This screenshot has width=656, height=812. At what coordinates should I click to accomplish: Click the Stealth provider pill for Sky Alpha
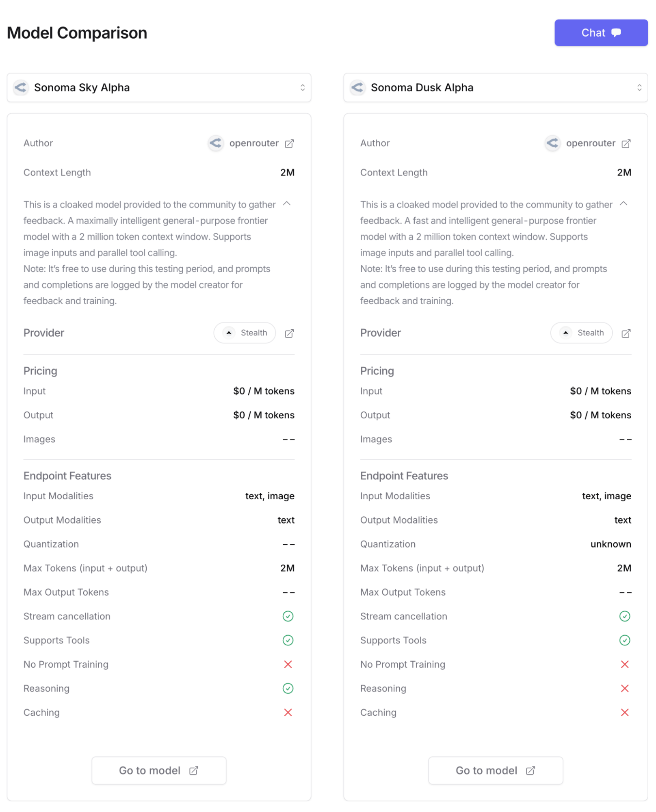click(x=245, y=333)
